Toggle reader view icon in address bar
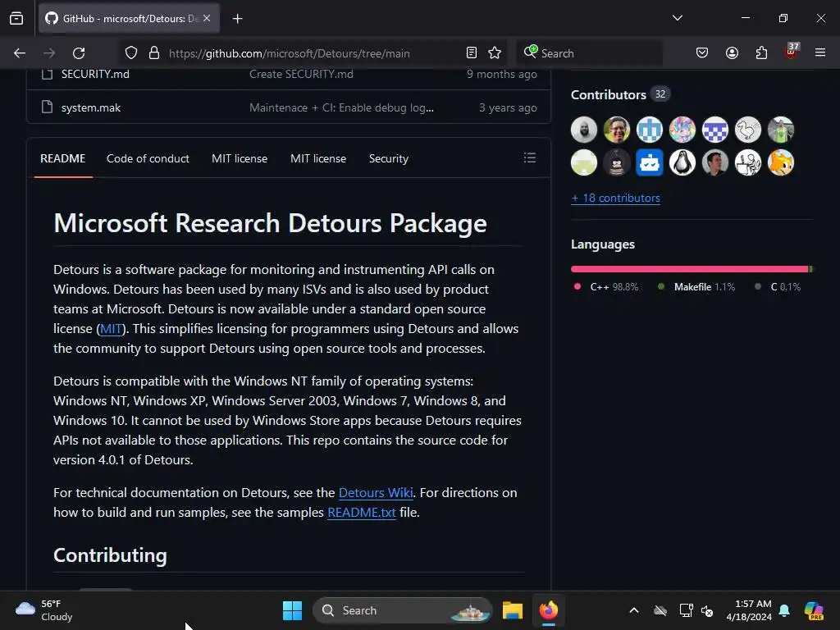 (472, 53)
